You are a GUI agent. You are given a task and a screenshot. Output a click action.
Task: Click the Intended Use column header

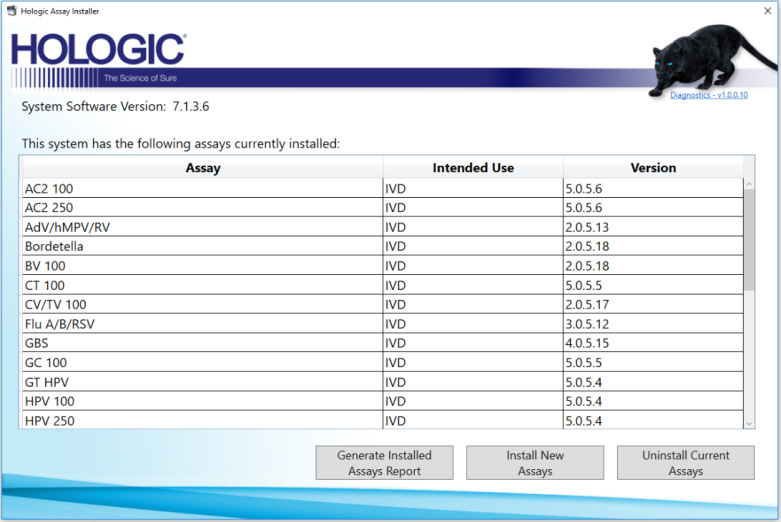[473, 168]
